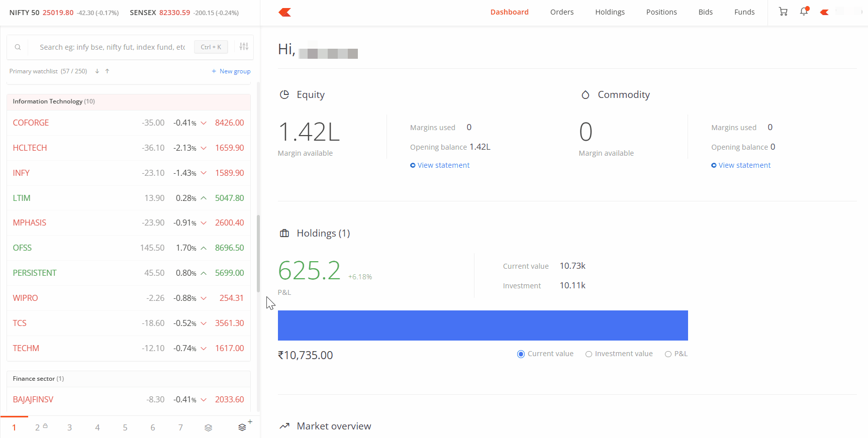Click the down chevron on INFY row

(x=204, y=173)
